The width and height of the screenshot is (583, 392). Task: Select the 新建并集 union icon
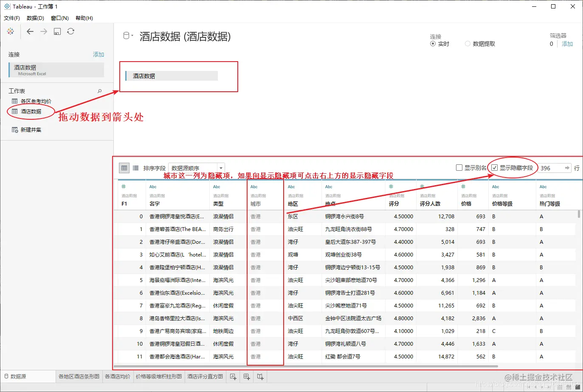pyautogui.click(x=15, y=130)
